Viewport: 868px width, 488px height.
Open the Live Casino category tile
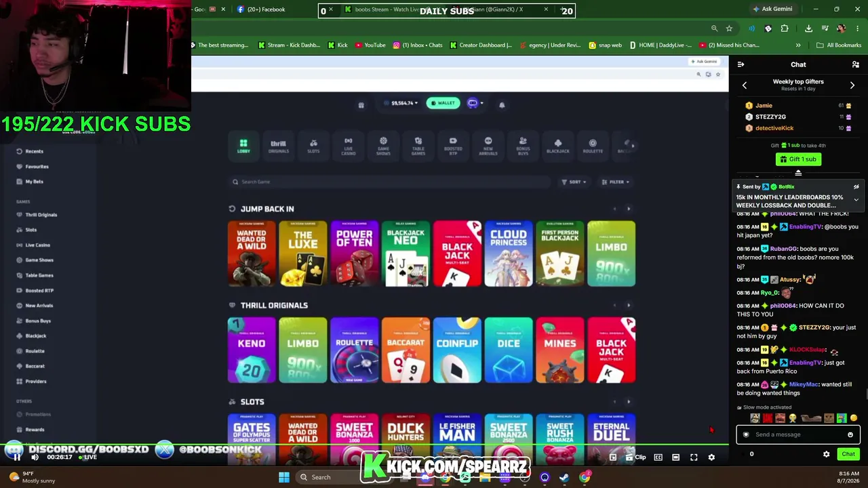tap(348, 146)
